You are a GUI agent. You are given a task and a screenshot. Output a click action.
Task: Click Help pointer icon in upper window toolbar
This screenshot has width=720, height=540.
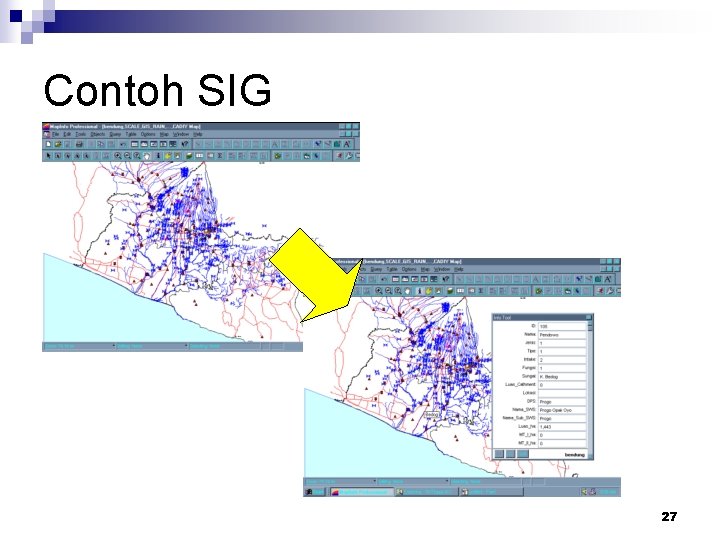click(x=185, y=144)
